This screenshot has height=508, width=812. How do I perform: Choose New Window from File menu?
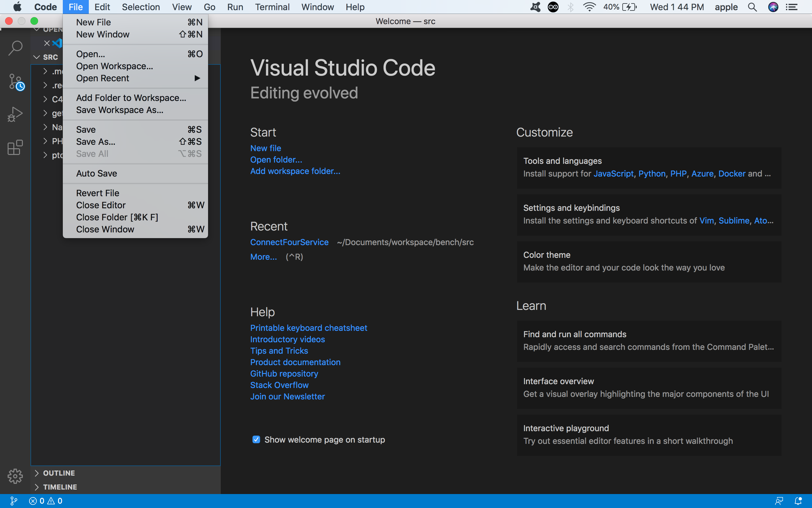click(135, 34)
